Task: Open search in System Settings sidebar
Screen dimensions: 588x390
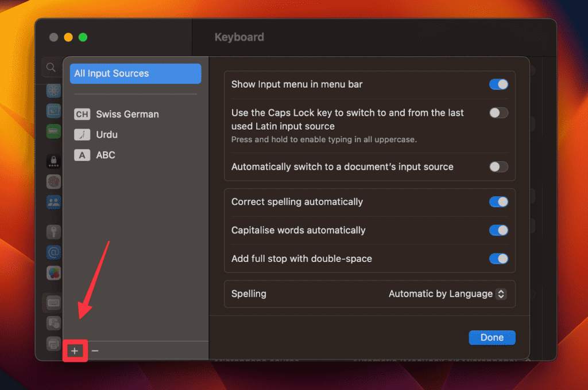Action: coord(52,67)
